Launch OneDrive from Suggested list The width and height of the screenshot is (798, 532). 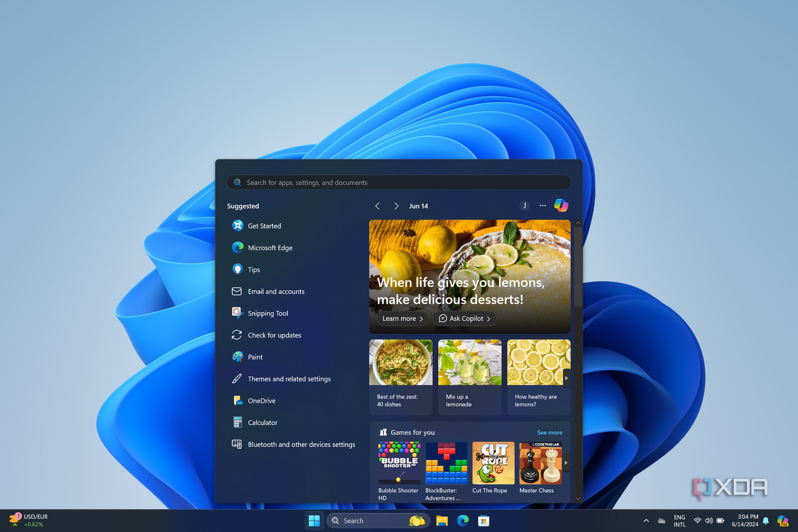point(254,400)
